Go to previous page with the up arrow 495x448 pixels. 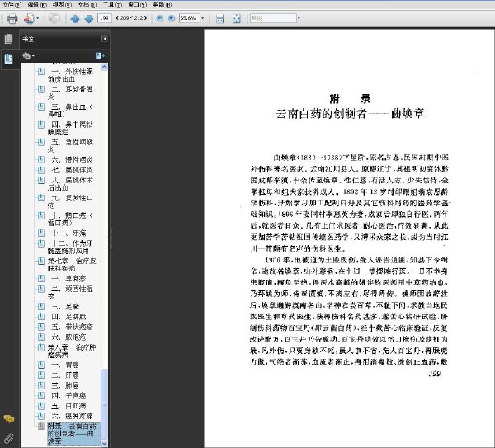click(75, 19)
